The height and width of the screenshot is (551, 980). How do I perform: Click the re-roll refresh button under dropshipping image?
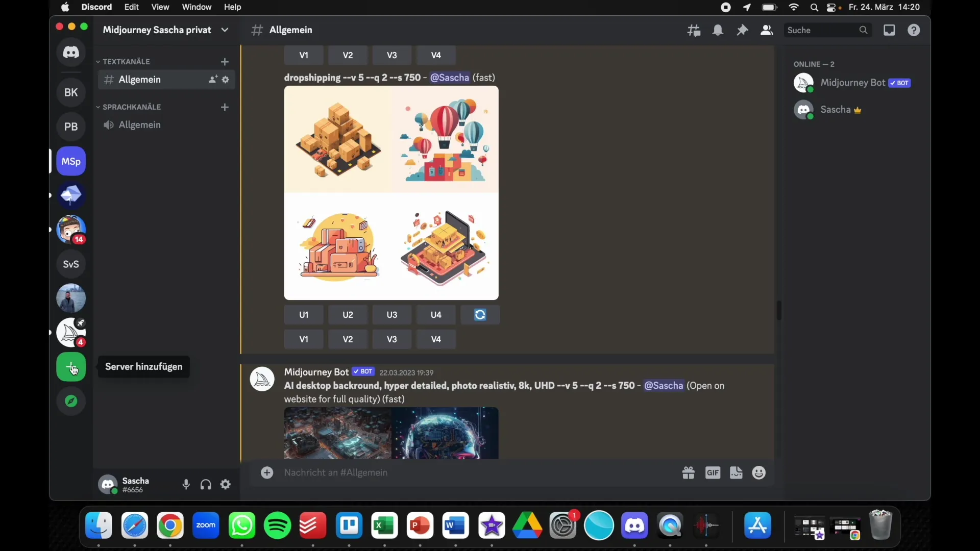click(480, 315)
